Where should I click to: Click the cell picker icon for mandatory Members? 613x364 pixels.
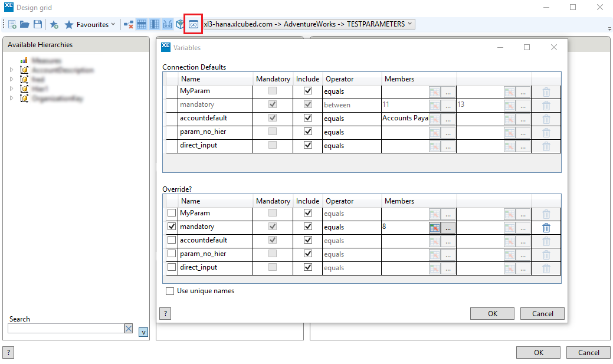click(435, 227)
